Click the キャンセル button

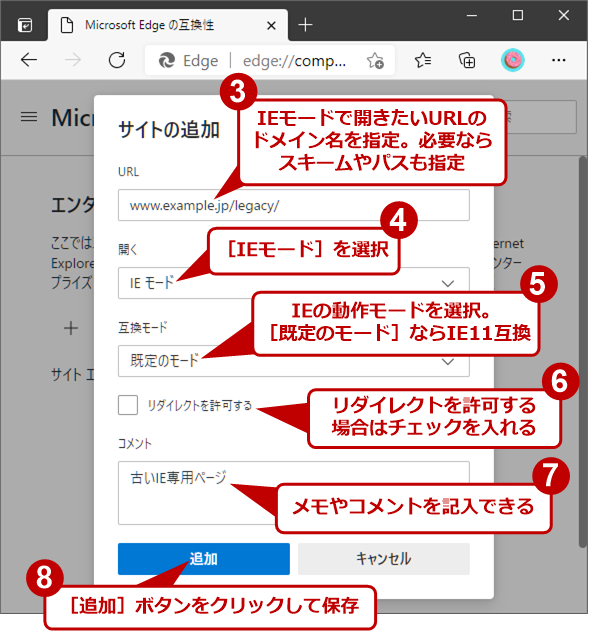pos(384,559)
